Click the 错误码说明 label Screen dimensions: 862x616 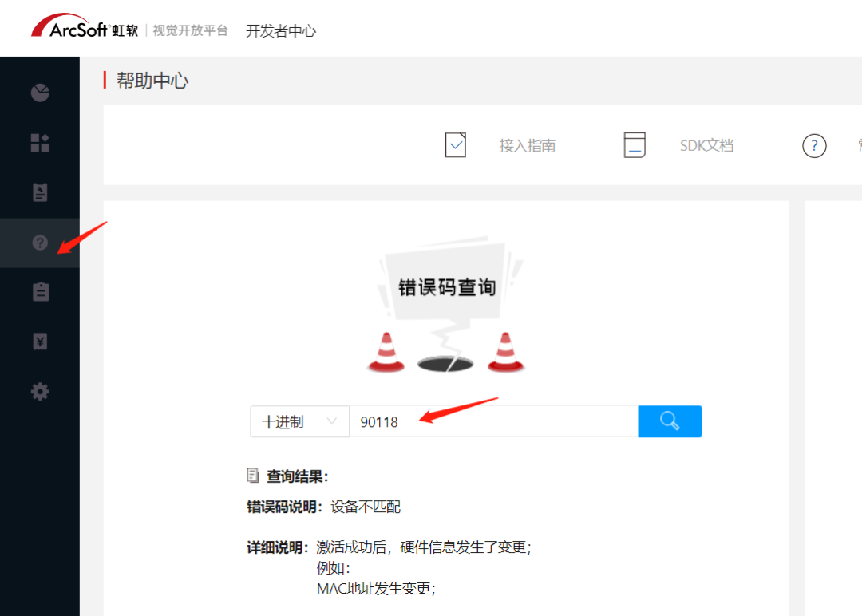283,507
